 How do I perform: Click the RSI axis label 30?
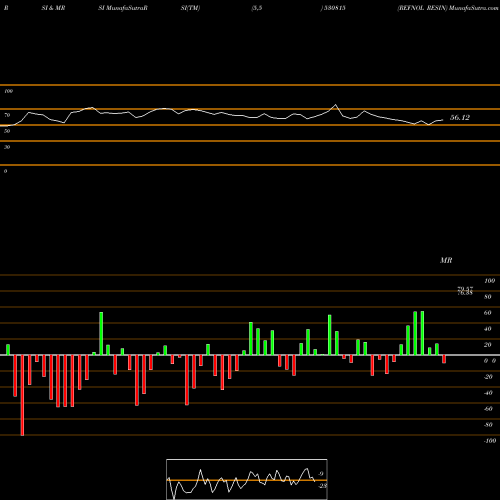pyautogui.click(x=7, y=147)
